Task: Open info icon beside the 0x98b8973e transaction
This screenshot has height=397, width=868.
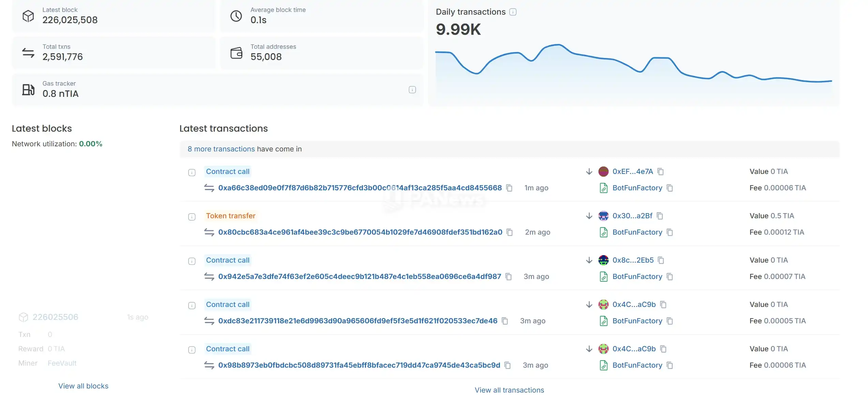Action: click(192, 350)
